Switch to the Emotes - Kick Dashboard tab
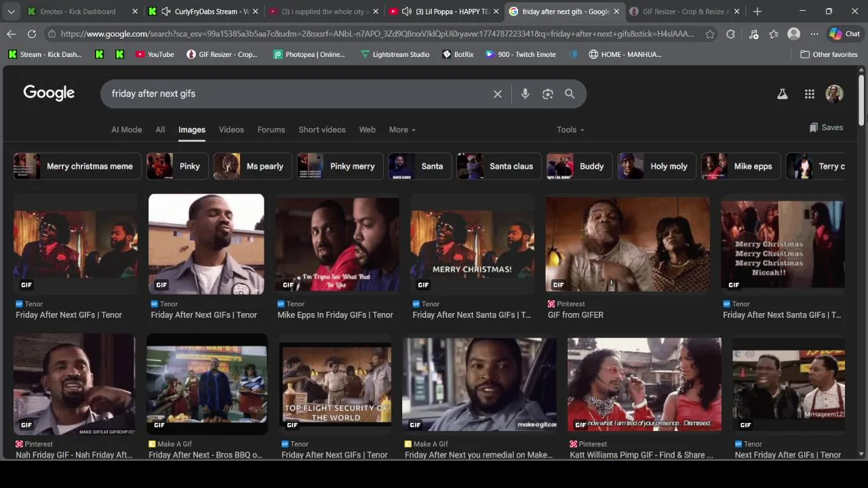Screen dimensions: 868x488 point(78,12)
